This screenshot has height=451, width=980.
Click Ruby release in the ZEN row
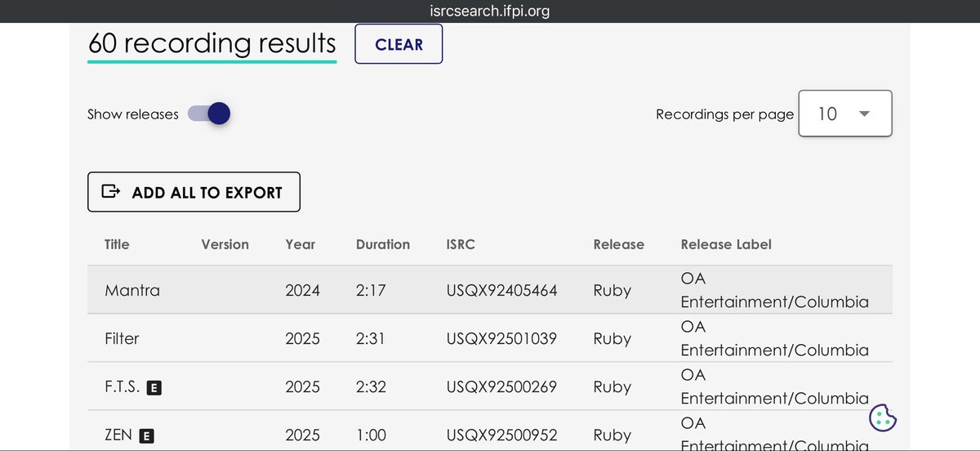tap(612, 435)
